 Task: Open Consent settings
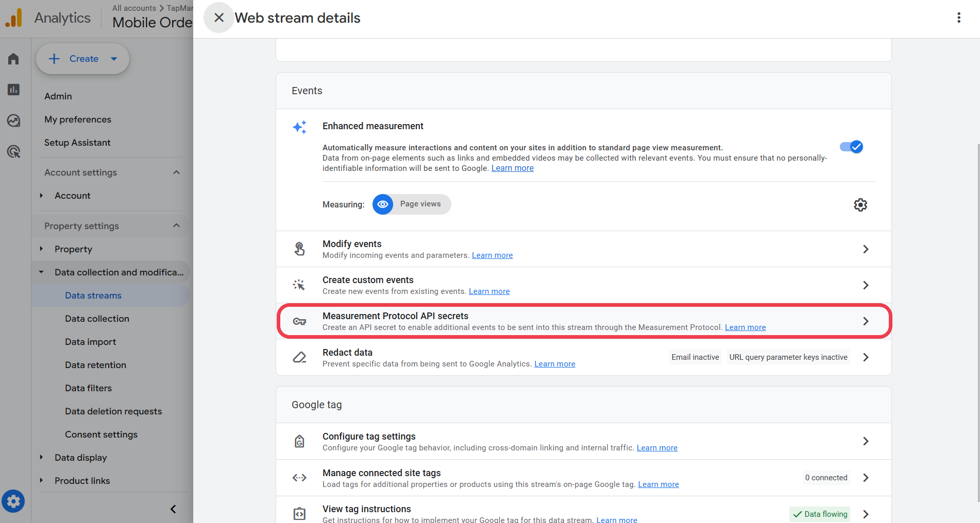102,434
